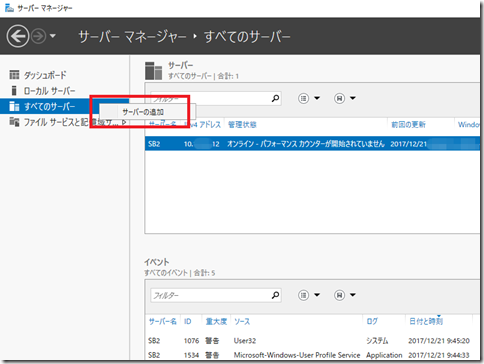Select すべてのサーバー in the sidebar
The height and width of the screenshot is (364, 484).
49,107
